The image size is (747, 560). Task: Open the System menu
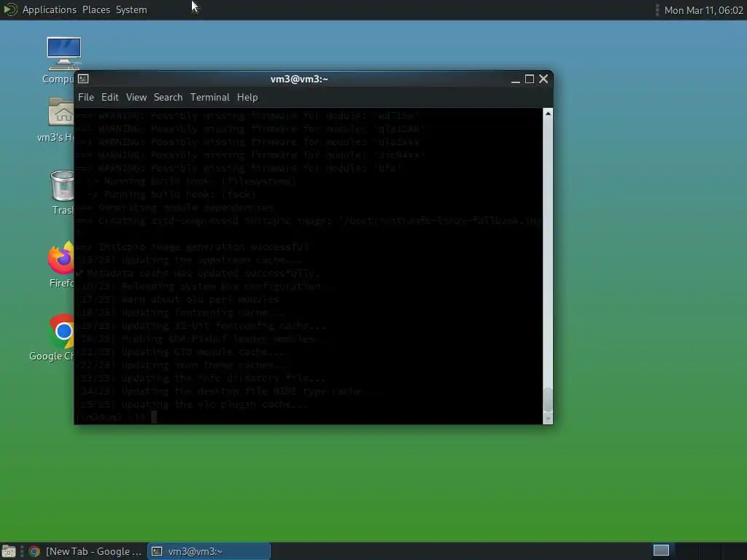pyautogui.click(x=131, y=9)
